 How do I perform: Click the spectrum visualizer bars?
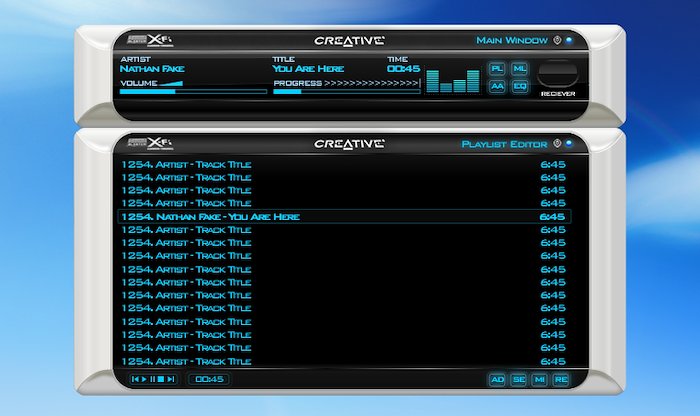click(x=453, y=81)
